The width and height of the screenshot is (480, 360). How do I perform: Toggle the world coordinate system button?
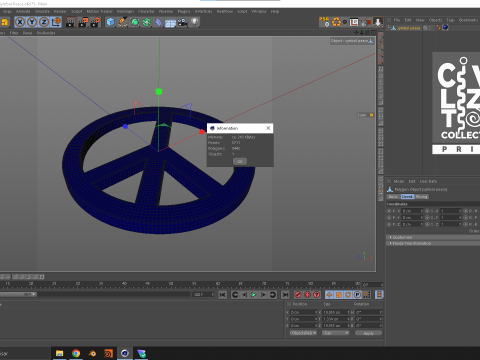(56, 22)
